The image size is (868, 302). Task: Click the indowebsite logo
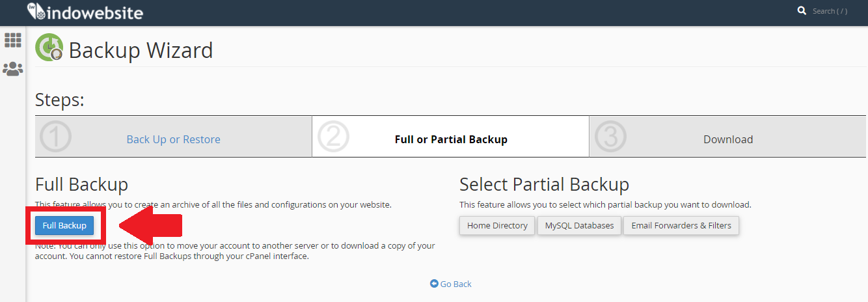[85, 12]
